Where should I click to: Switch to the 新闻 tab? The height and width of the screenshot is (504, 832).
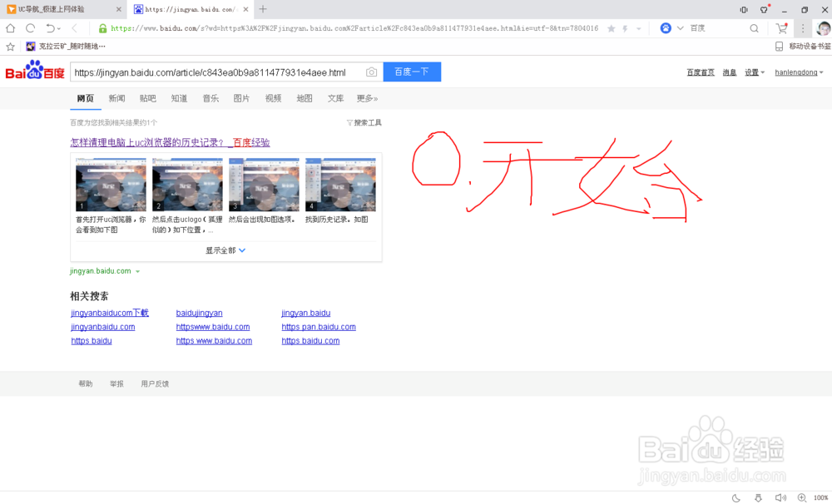click(x=116, y=98)
